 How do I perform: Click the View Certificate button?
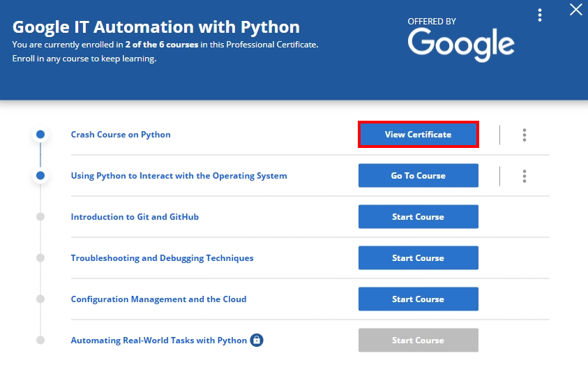(418, 134)
